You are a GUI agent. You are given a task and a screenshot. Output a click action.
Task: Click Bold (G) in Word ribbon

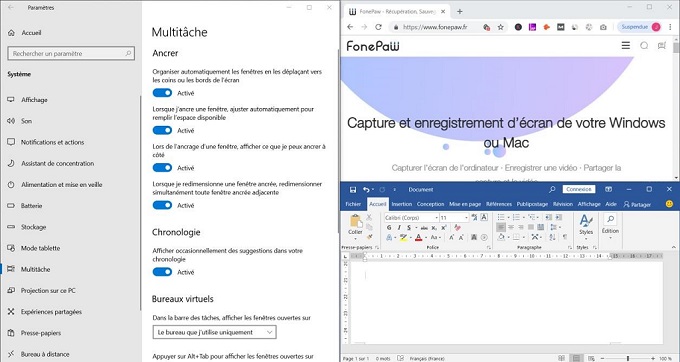389,228
